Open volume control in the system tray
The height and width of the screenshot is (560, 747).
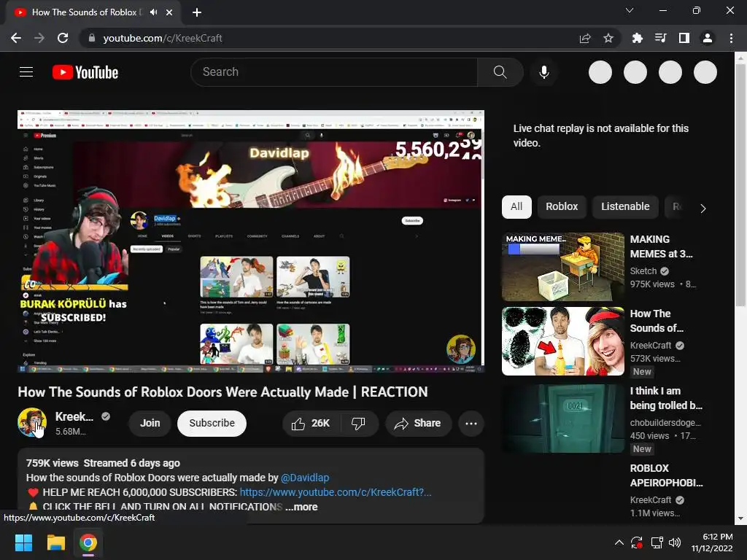675,542
